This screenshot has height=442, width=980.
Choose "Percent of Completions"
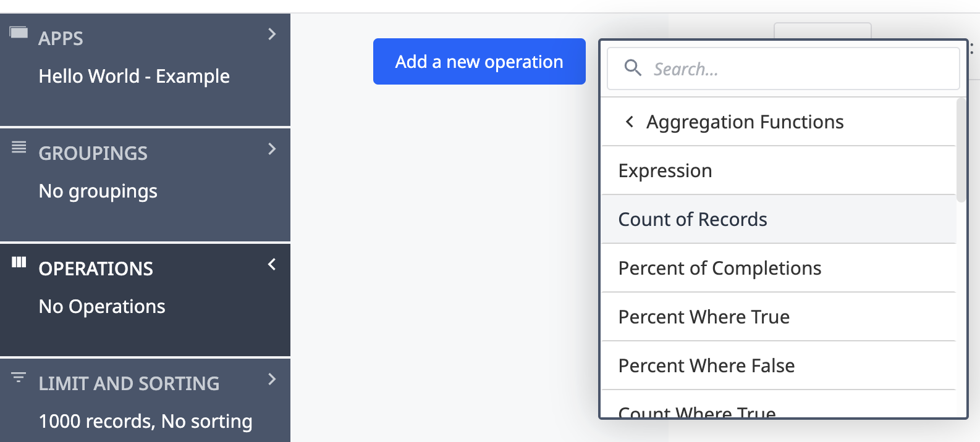click(719, 268)
